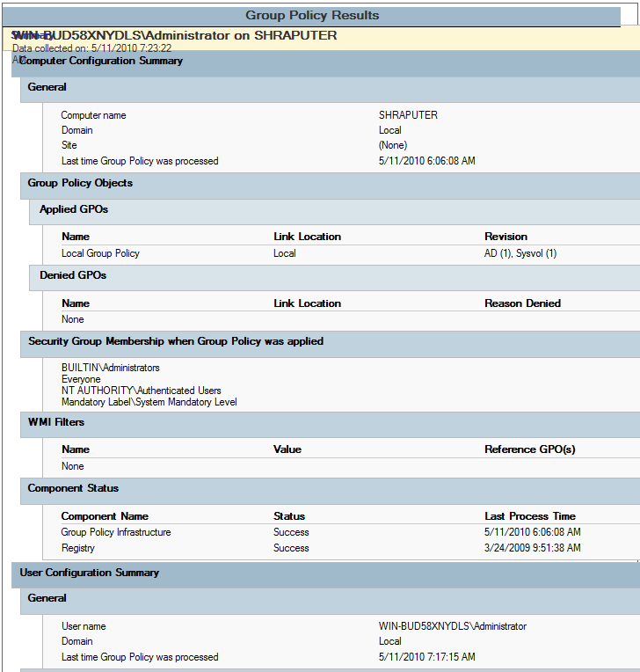The height and width of the screenshot is (672, 640).
Task: Click the 'Reference GPO(s)' column header
Action: pos(530,449)
